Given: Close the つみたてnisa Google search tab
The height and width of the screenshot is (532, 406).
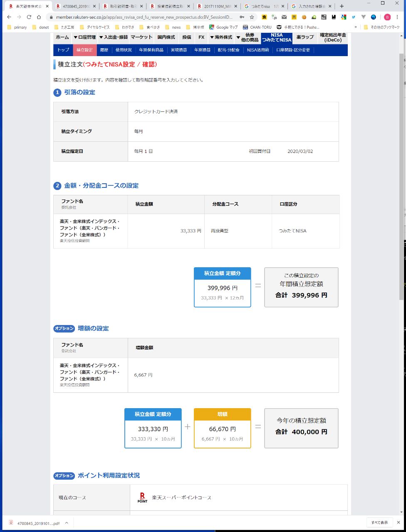Looking at the screenshot, I should coord(283,6).
